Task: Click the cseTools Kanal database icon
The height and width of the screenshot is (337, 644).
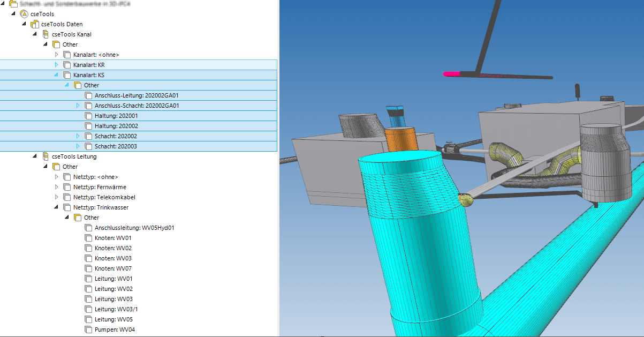Action: 46,34
